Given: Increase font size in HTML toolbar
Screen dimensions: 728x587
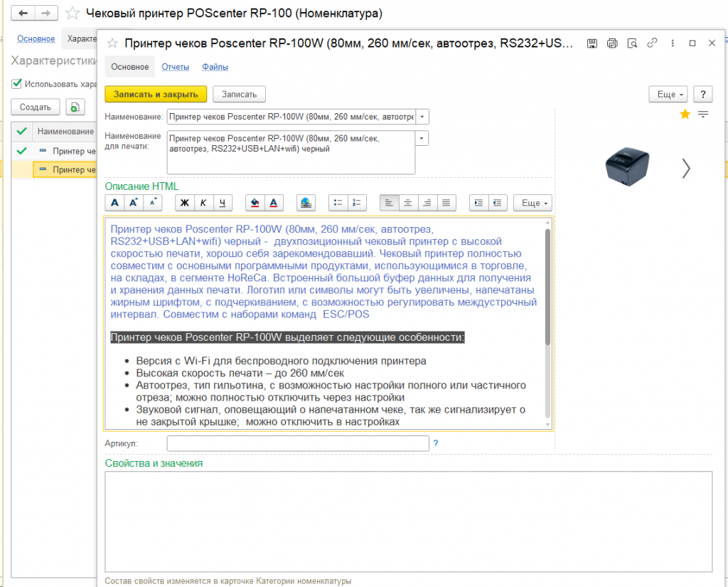Looking at the screenshot, I should [x=134, y=203].
